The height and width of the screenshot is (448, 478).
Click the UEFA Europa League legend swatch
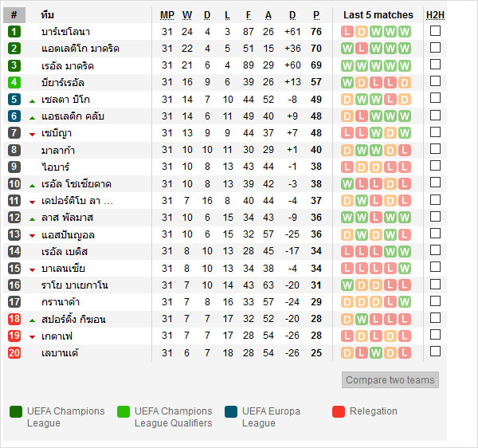(x=231, y=411)
